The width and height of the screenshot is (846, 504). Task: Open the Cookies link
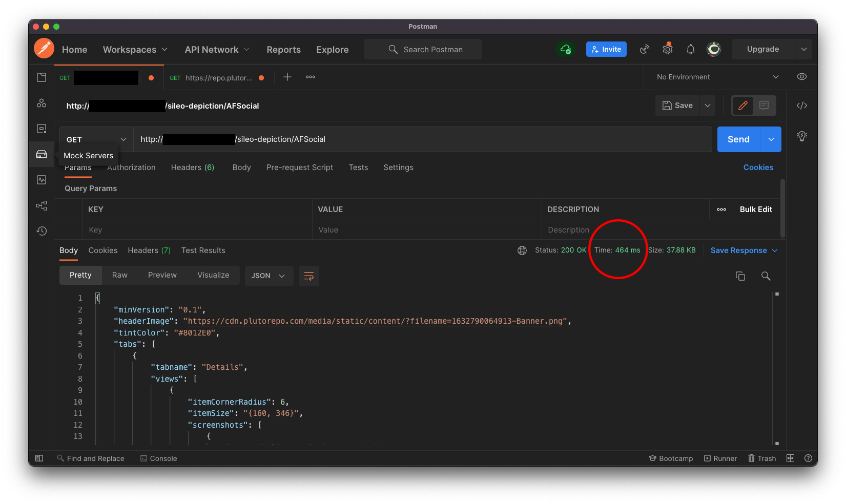click(x=758, y=167)
